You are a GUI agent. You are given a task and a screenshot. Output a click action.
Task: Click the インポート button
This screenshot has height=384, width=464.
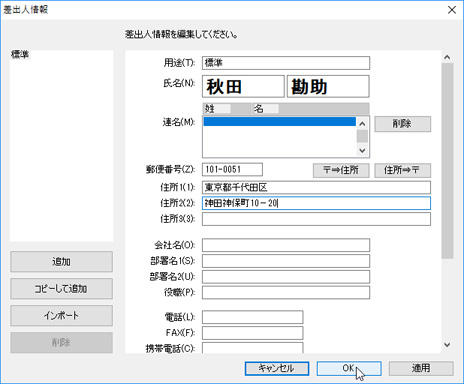(x=61, y=315)
